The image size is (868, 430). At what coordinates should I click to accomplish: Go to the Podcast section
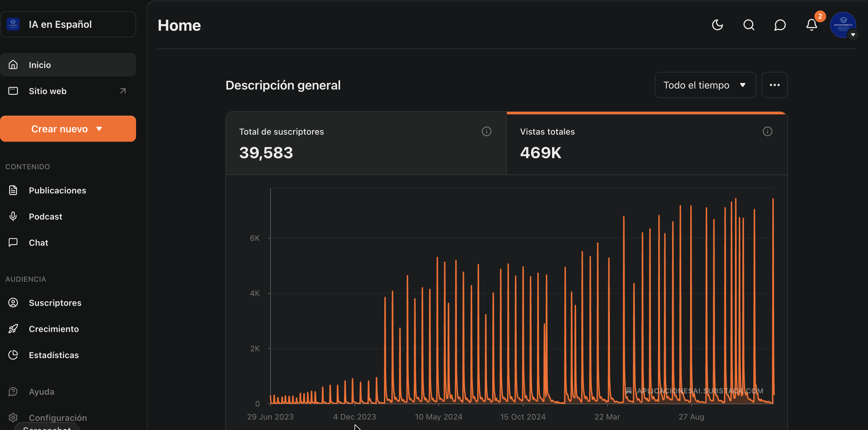pos(45,217)
